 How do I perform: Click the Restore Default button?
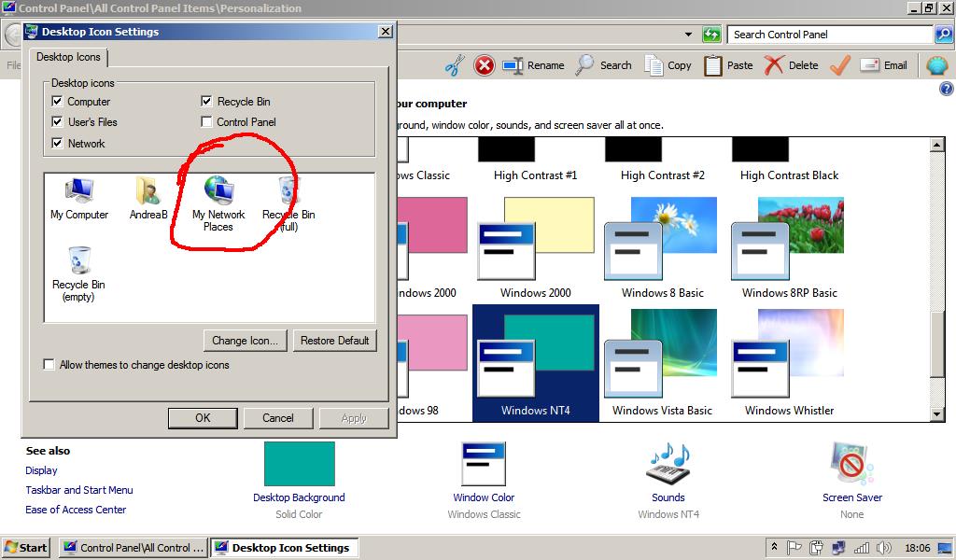(x=335, y=341)
